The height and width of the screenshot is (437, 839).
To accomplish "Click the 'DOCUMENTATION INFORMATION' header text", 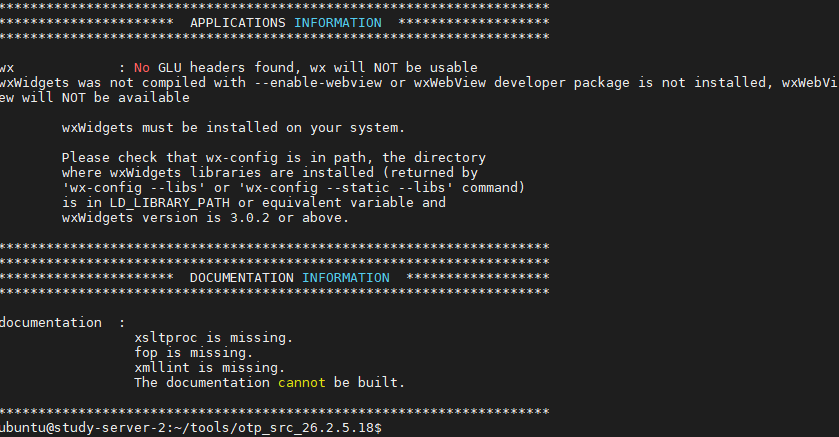I will [289, 278].
